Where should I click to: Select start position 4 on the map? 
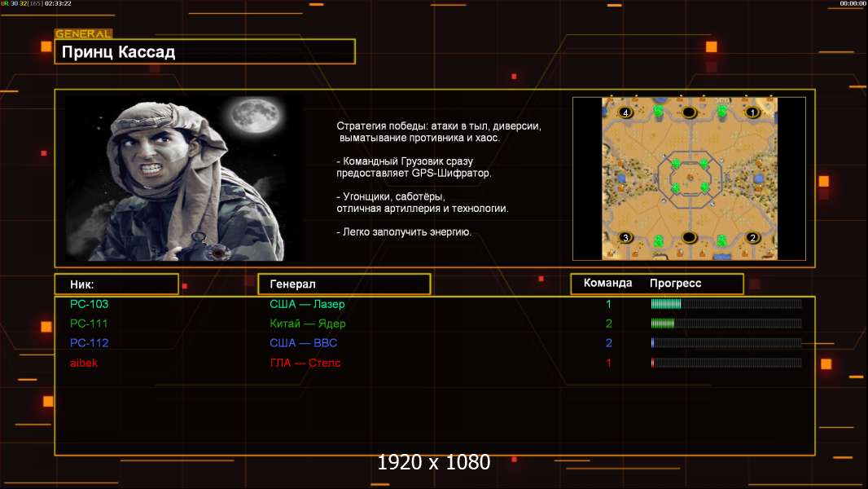625,112
